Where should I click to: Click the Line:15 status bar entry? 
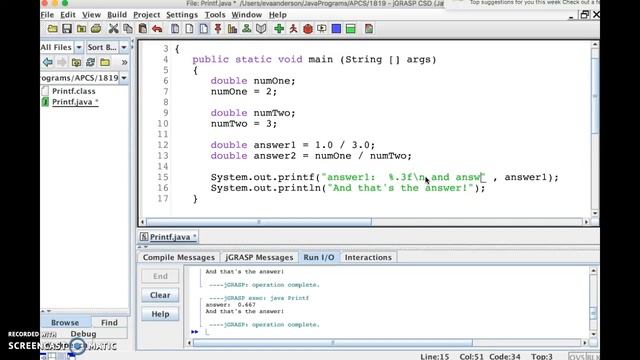pyautogui.click(x=435, y=356)
